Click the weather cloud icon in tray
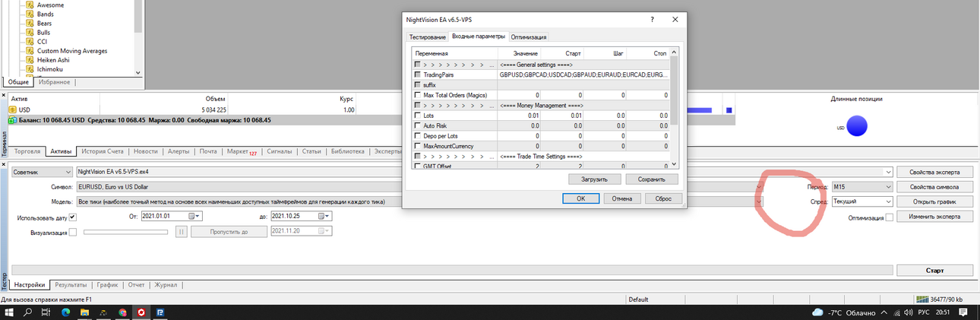 tap(817, 312)
